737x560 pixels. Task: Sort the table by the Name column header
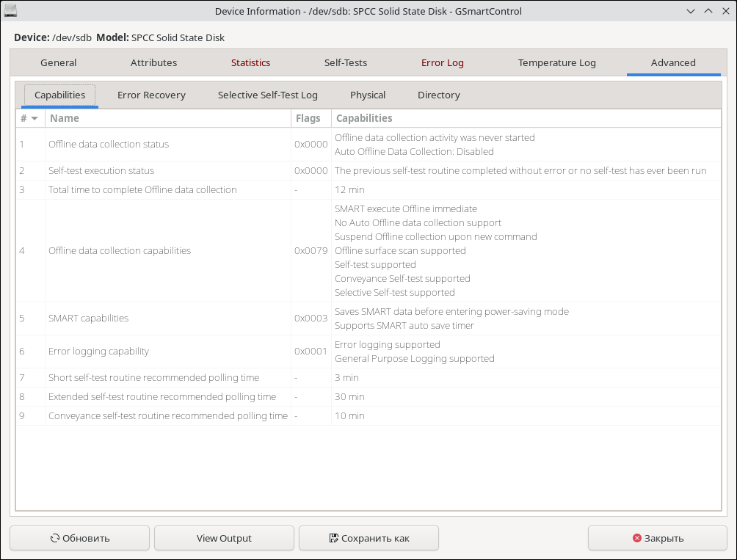[x=168, y=118]
